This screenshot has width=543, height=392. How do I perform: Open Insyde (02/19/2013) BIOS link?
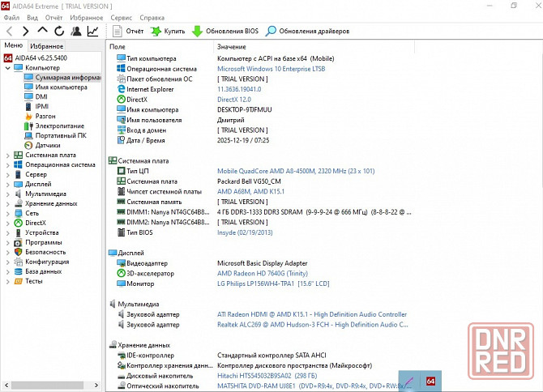pos(245,232)
